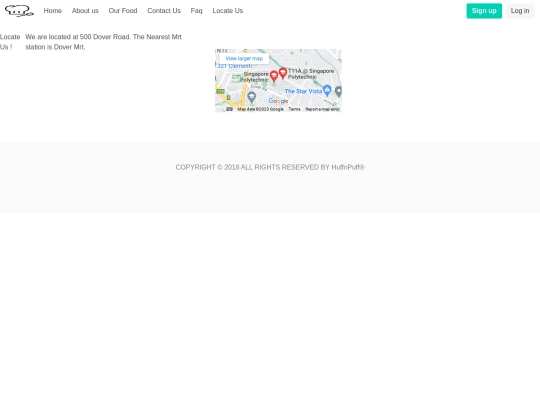Click the Singapore Polytechnic red map pin

[274, 76]
